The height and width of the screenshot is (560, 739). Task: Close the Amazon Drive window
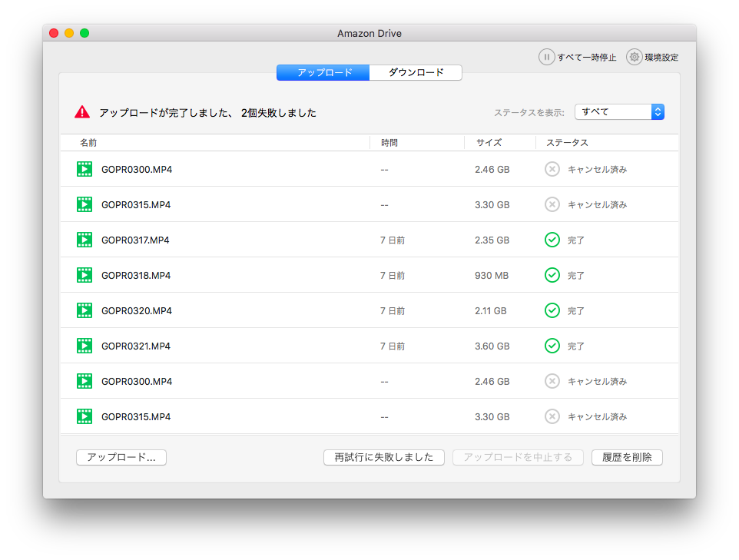click(54, 33)
